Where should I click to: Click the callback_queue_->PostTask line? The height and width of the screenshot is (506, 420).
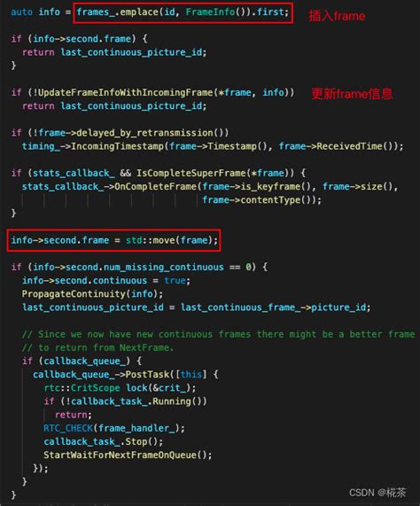click(x=126, y=374)
